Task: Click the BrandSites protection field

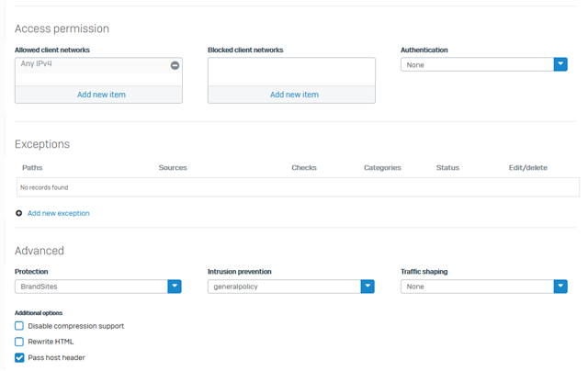Action: pos(92,287)
